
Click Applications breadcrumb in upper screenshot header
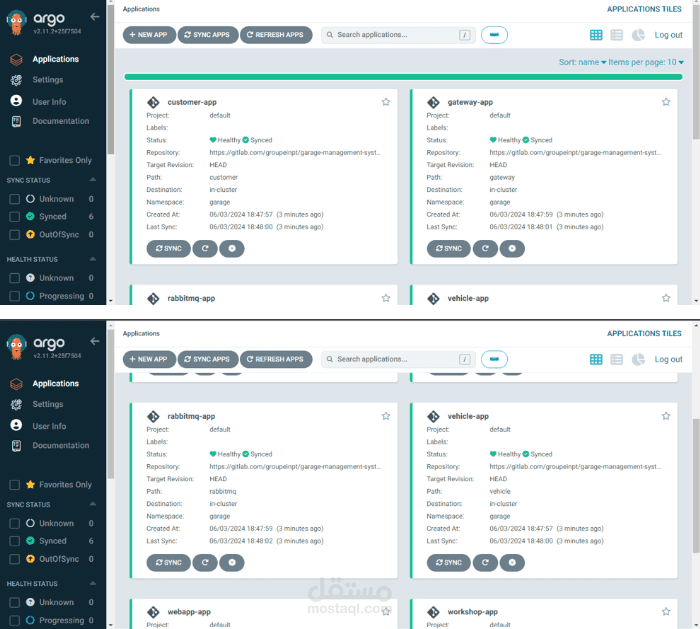click(x=141, y=9)
